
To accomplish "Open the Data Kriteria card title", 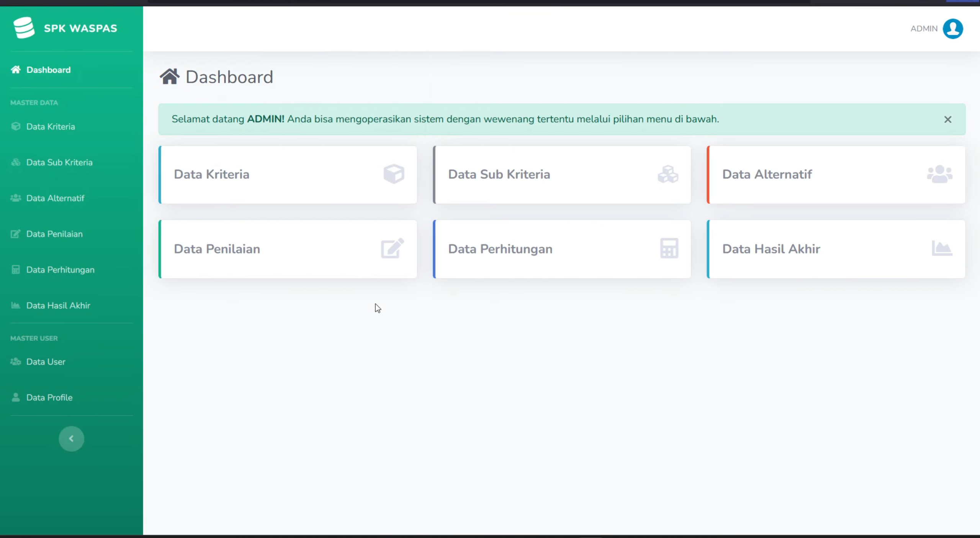I will (x=211, y=174).
